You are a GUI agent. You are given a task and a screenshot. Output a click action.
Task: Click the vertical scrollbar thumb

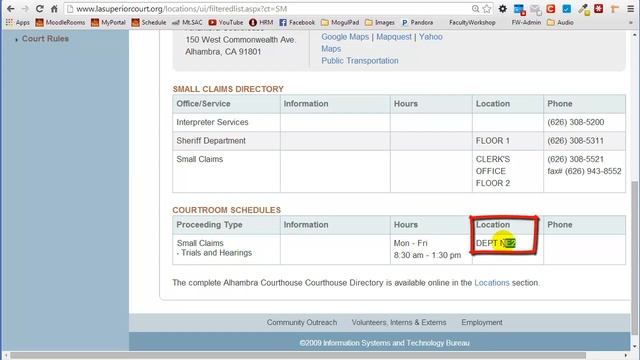tap(635, 258)
